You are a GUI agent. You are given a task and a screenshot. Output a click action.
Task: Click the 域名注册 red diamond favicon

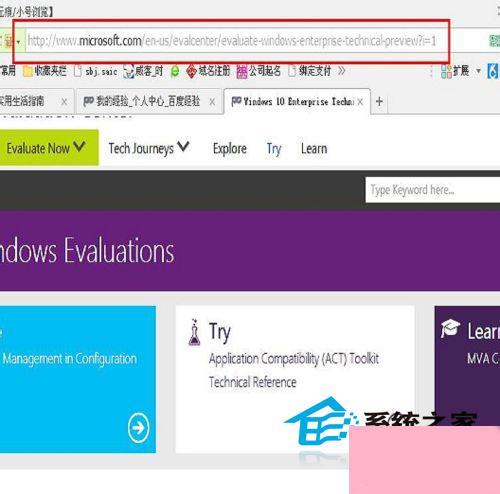click(191, 71)
